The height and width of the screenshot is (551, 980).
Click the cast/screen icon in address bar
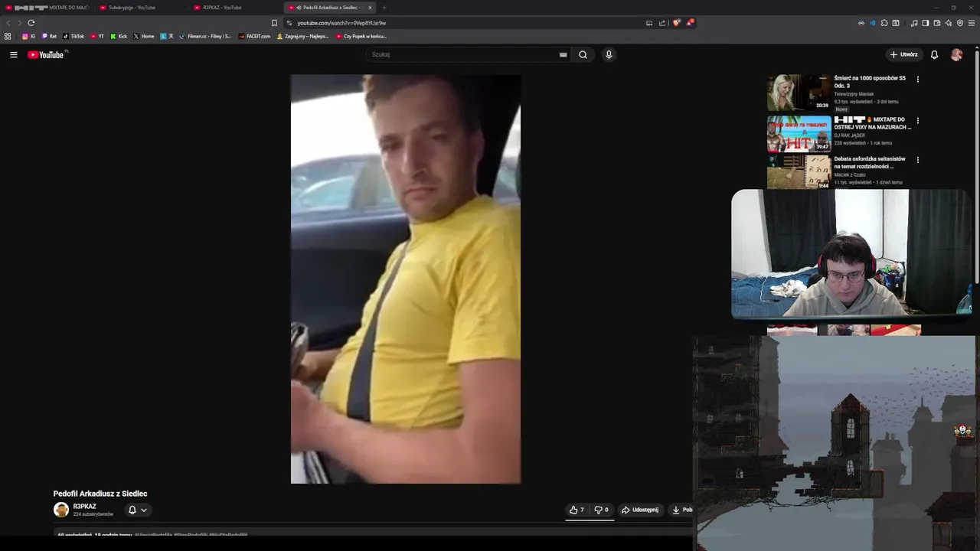[649, 23]
